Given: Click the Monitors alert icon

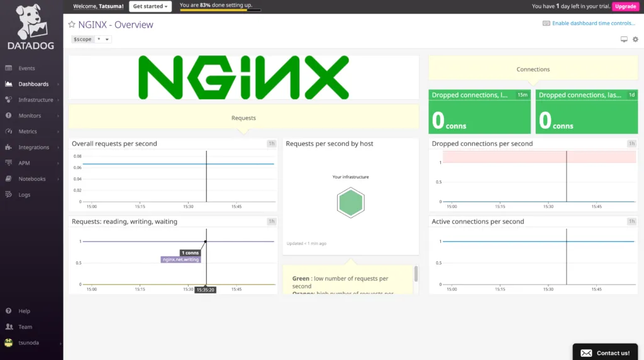Looking at the screenshot, I should pos(9,116).
